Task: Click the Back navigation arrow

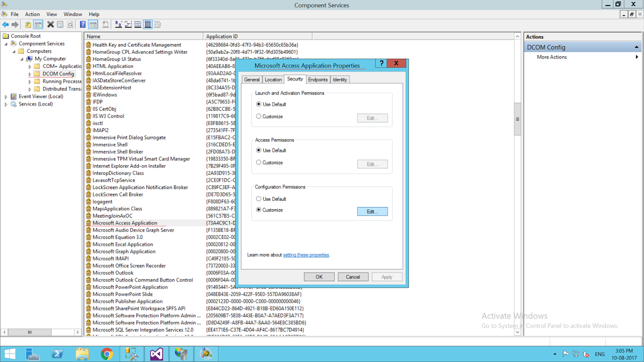Action: click(6, 24)
